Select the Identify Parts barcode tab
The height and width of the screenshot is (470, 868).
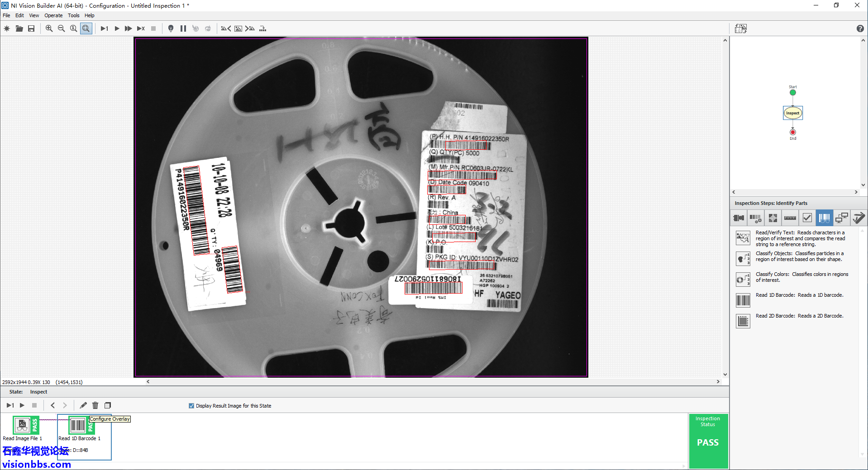pyautogui.click(x=824, y=218)
